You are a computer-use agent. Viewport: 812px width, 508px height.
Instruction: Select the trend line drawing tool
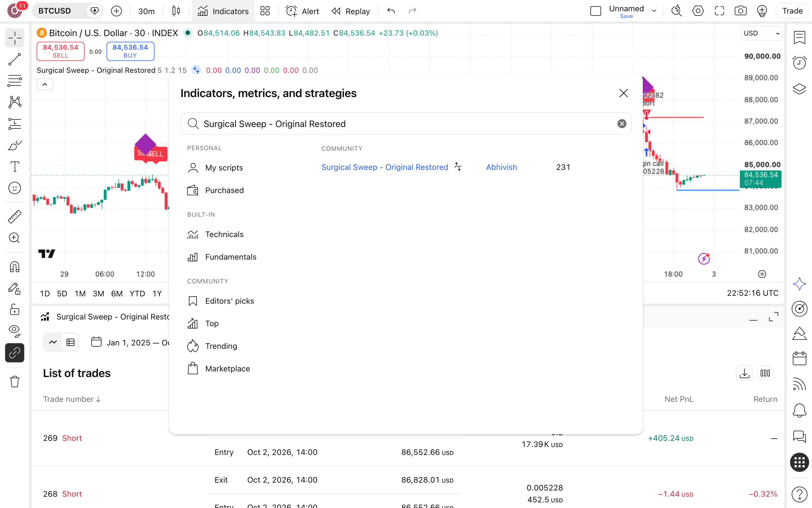point(14,60)
